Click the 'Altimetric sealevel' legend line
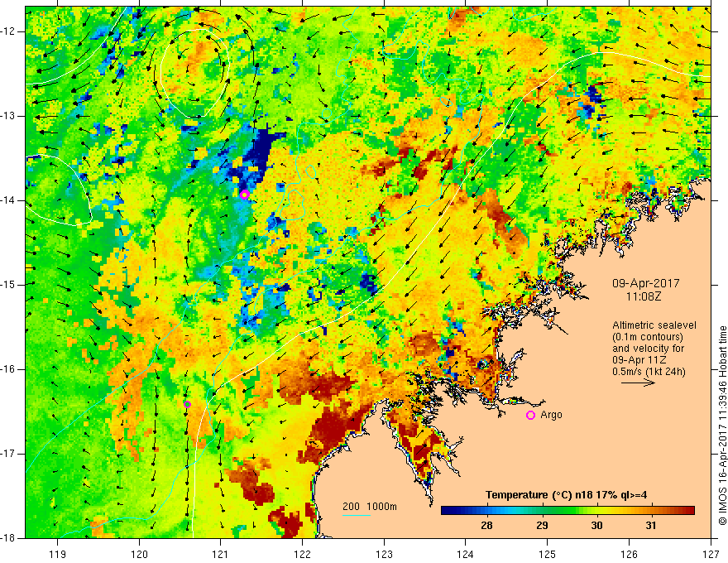This screenshot has width=728, height=563. tap(654, 325)
